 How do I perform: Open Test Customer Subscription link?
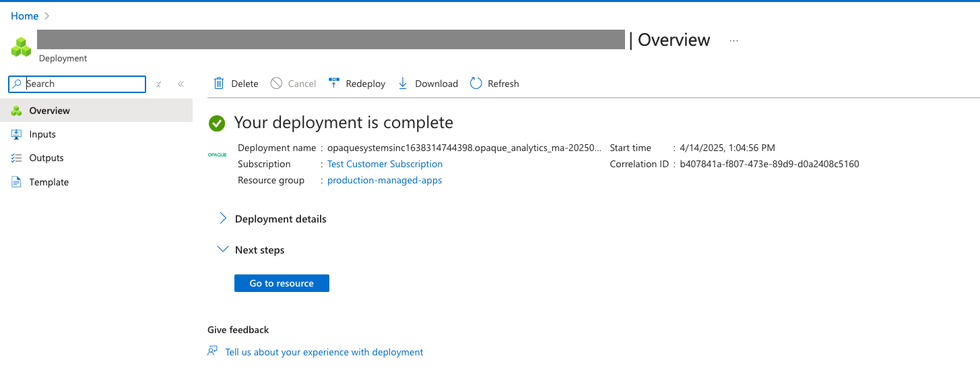click(x=385, y=164)
